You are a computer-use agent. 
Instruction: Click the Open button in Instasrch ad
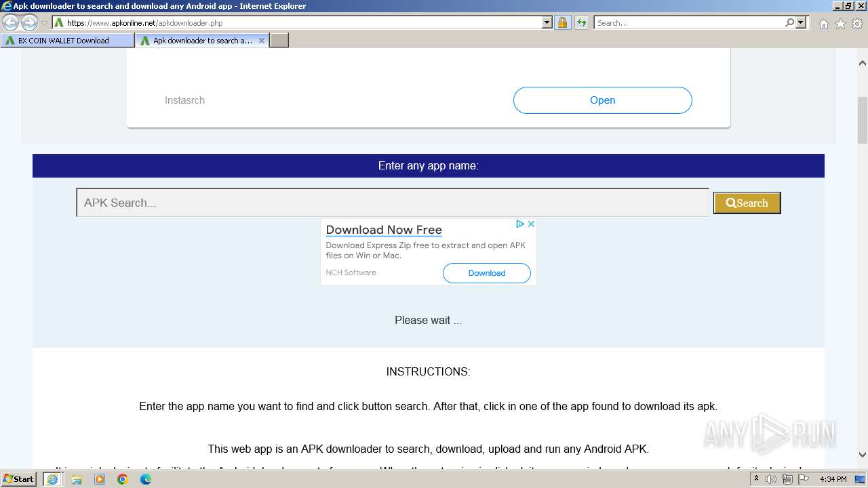pyautogui.click(x=602, y=100)
